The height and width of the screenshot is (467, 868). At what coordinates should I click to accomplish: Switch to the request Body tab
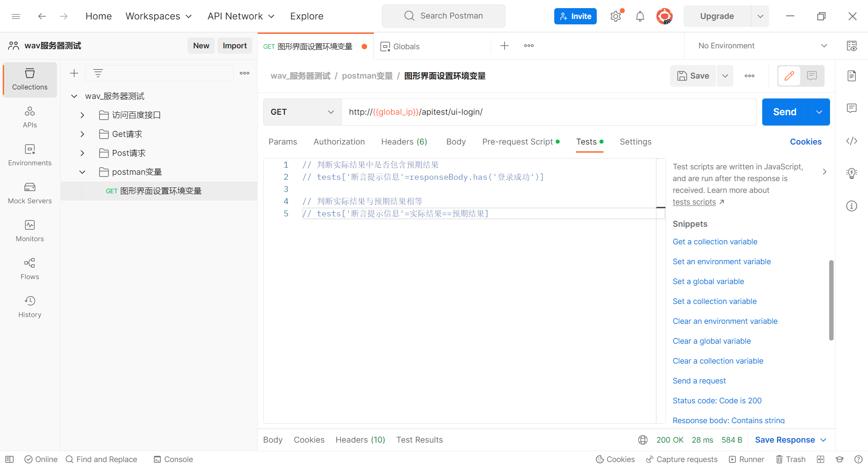tap(456, 142)
